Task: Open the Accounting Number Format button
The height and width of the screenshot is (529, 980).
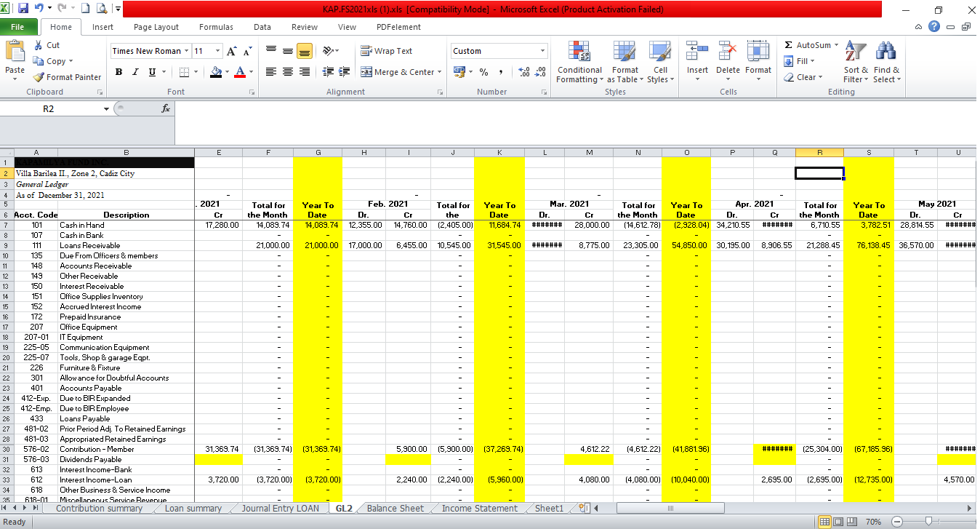Action: (x=459, y=72)
